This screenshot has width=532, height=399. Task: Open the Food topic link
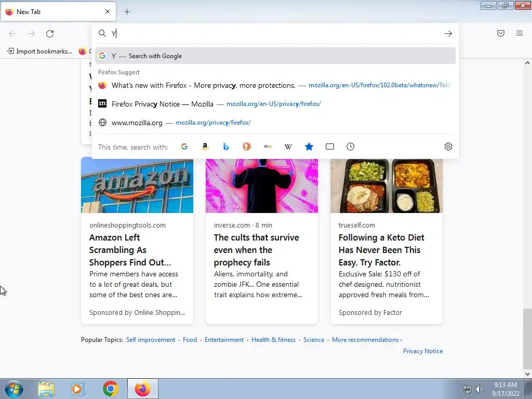[x=190, y=340]
